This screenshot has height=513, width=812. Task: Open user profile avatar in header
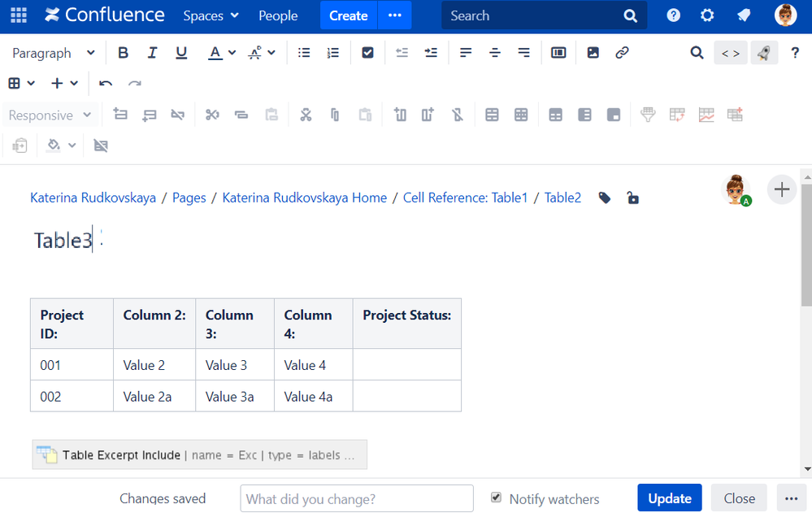tap(786, 15)
